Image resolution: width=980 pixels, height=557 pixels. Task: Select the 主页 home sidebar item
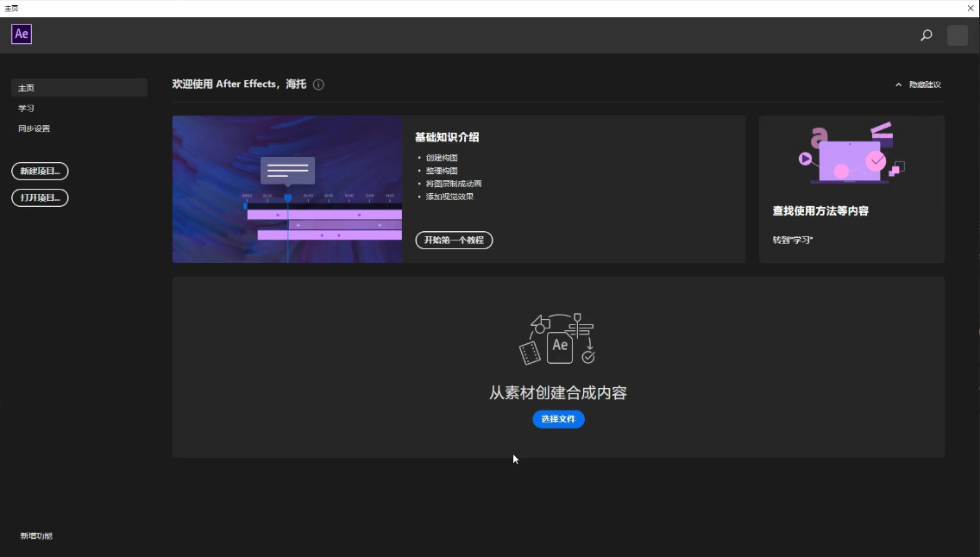click(x=79, y=88)
